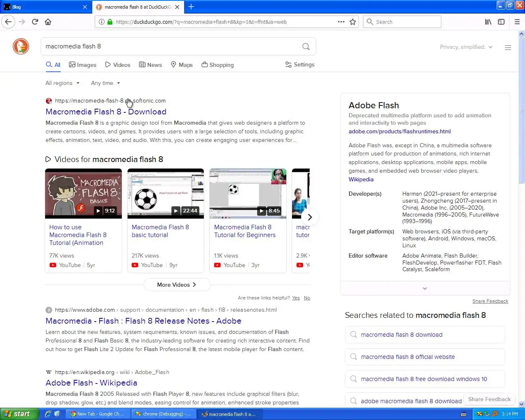Open DuckDuckGo side menu icon
Image resolution: width=525 pixels, height=420 pixels.
tap(508, 48)
